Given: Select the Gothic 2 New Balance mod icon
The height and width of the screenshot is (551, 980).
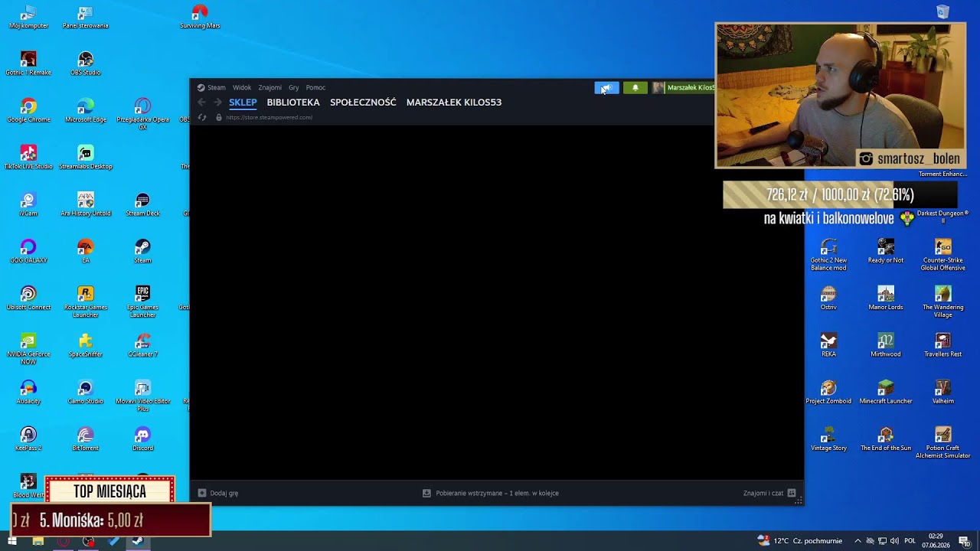Looking at the screenshot, I should pos(828,256).
